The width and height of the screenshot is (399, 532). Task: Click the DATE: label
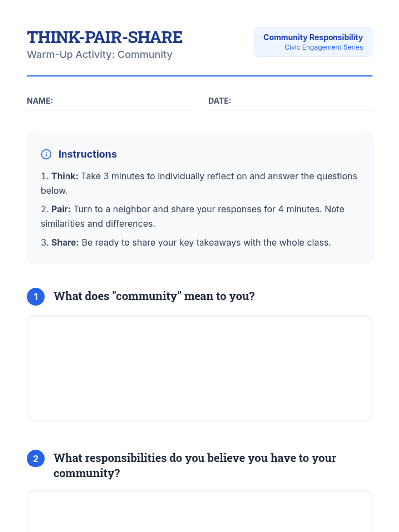(220, 101)
